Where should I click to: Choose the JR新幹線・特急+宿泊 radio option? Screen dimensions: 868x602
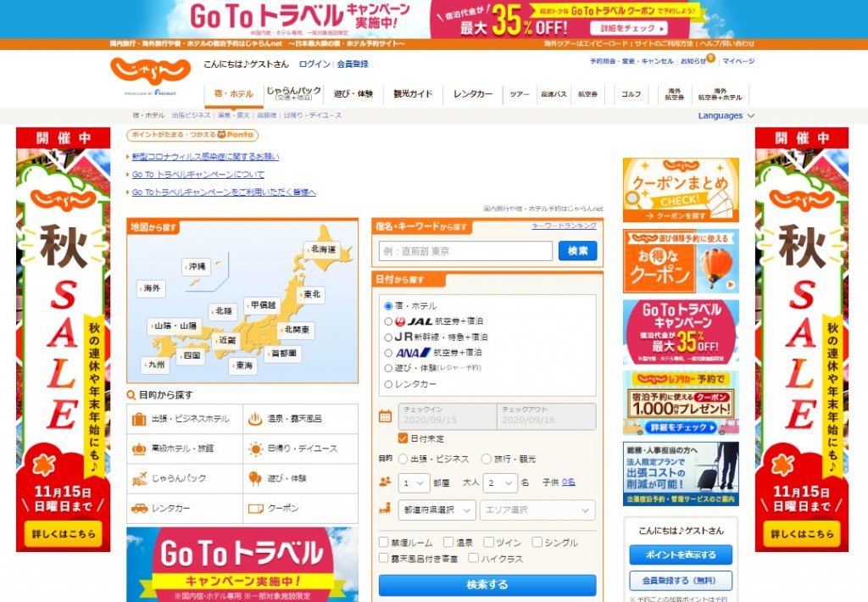[x=388, y=337]
